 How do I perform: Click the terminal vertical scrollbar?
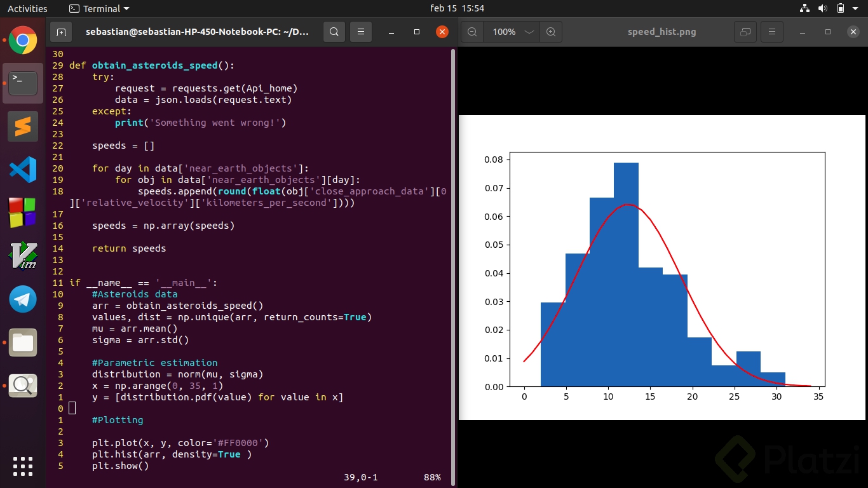point(453,267)
